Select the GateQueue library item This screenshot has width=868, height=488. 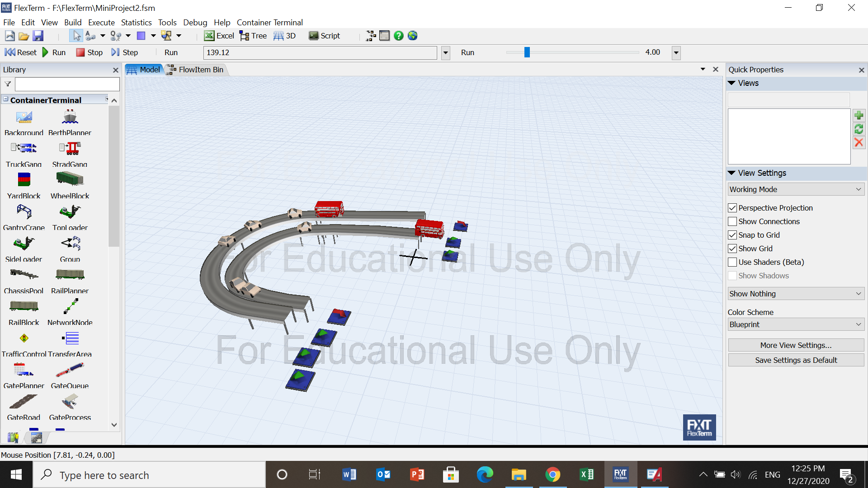[x=70, y=370]
